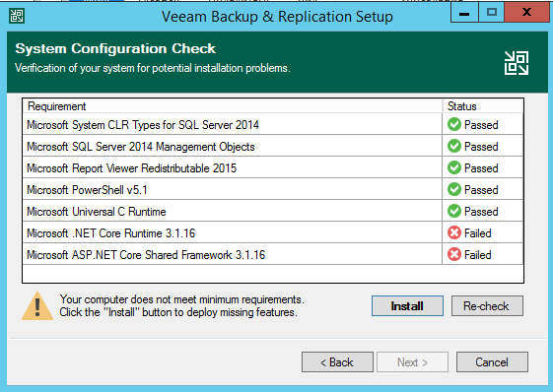Screen dimensions: 553x392
Task: Click passed icon for Universal C Runtime
Action: 454,211
